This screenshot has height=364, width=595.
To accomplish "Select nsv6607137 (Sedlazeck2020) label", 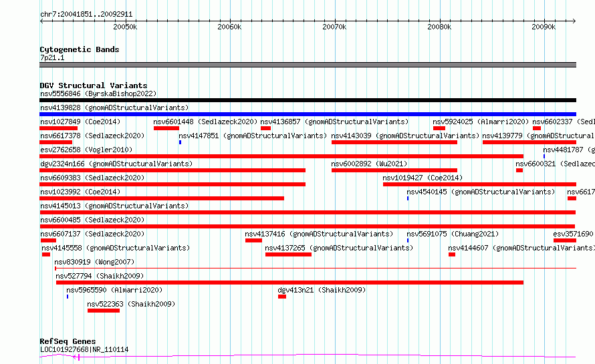I will click(x=92, y=234).
